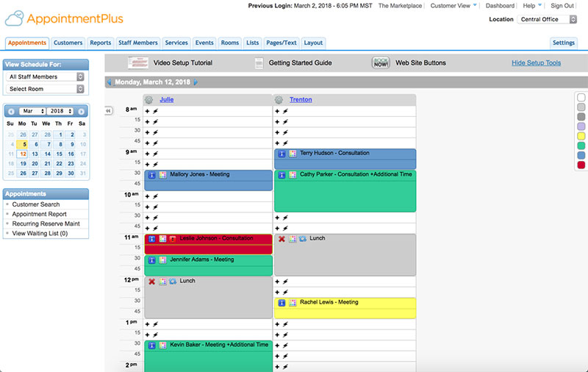Screen dimensions: 588x372
Task: Select the white color swatch
Action: click(581, 98)
